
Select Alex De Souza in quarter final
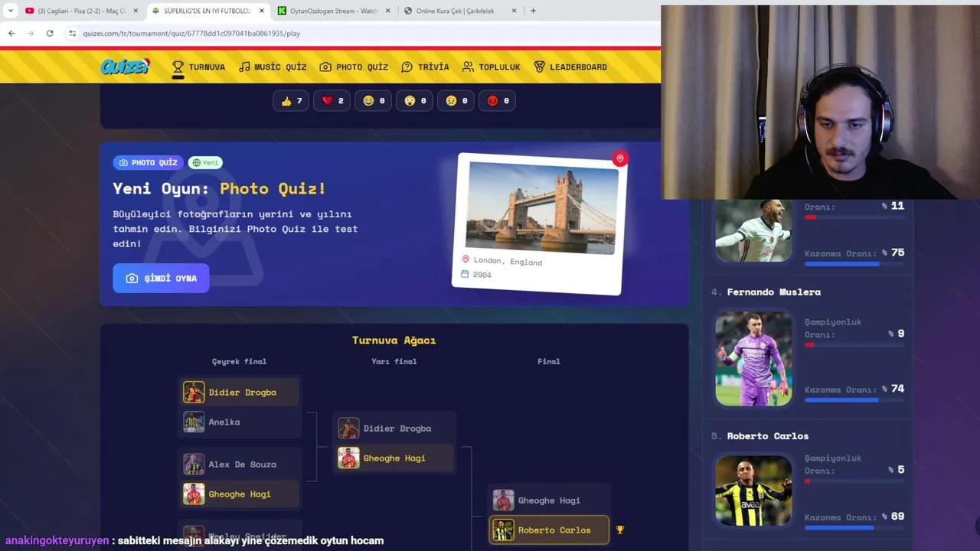pyautogui.click(x=240, y=464)
